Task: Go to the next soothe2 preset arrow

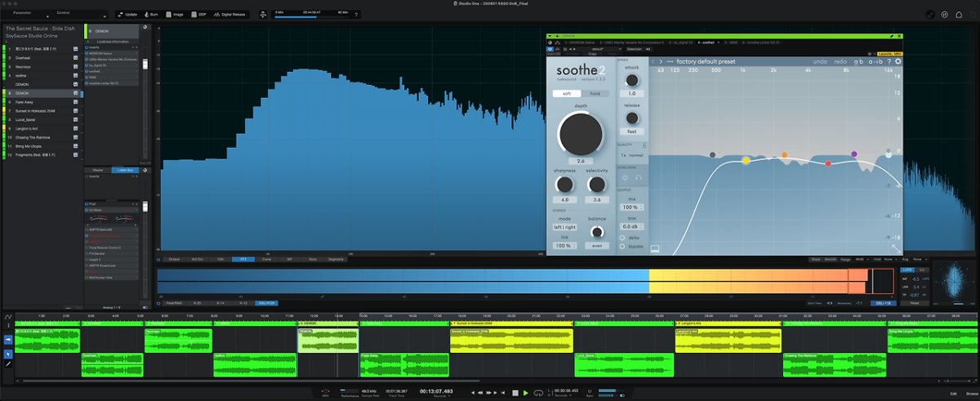Action: tap(661, 61)
